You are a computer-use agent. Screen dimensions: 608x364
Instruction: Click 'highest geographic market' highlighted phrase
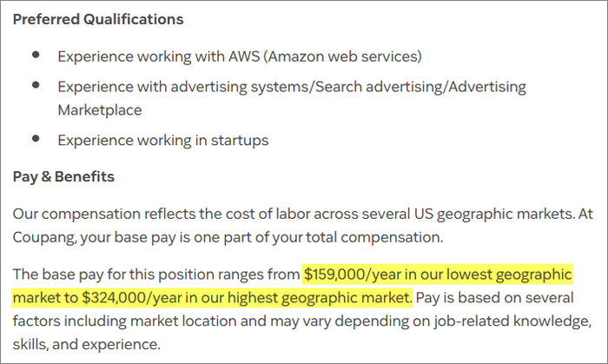319,298
